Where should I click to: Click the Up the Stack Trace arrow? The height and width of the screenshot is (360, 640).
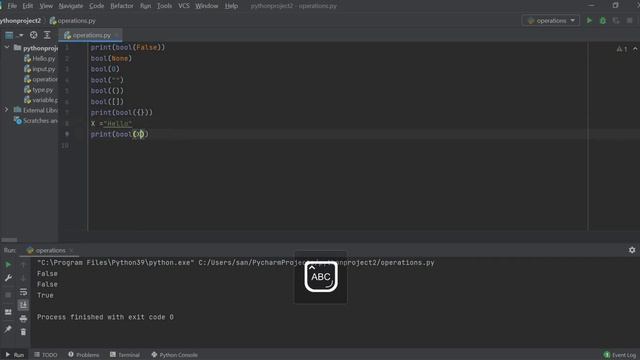[x=23, y=265]
